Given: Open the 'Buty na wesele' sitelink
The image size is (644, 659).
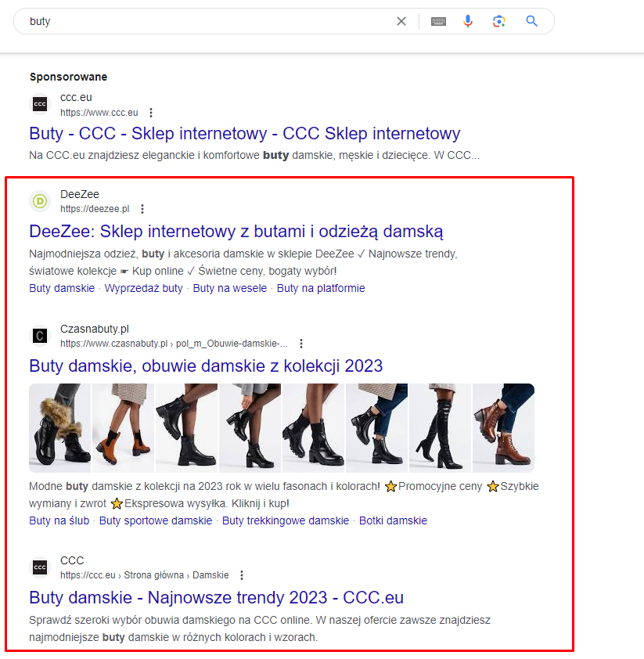Looking at the screenshot, I should pos(230,288).
